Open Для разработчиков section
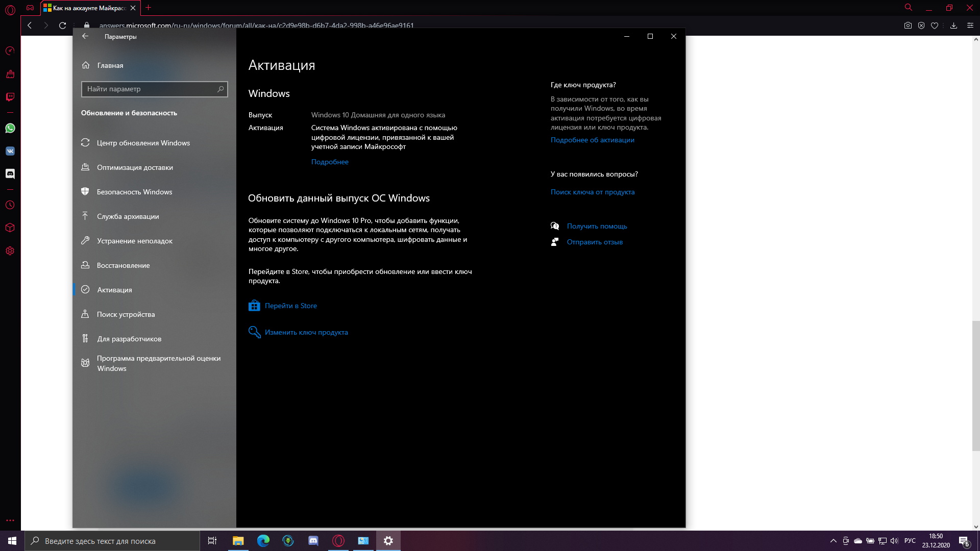 tap(154, 339)
